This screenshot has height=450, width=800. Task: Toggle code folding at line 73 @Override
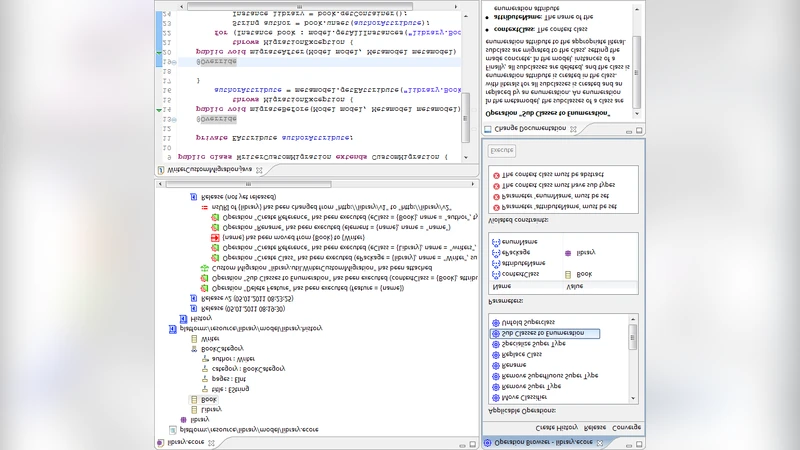click(174, 119)
